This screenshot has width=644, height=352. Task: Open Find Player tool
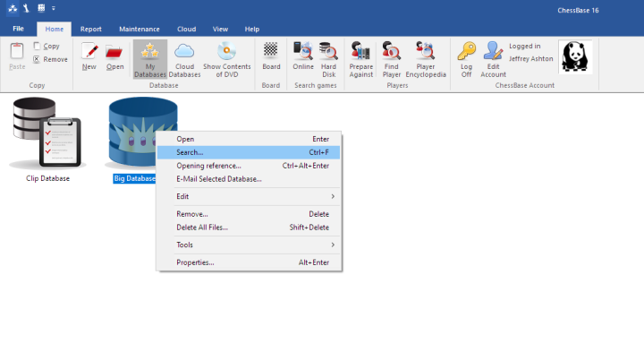click(x=392, y=59)
